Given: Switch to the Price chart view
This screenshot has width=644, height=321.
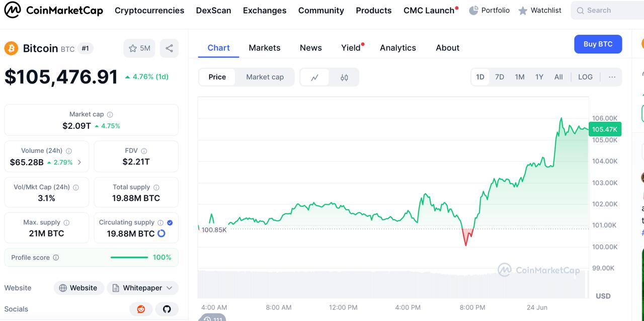Looking at the screenshot, I should pos(217,77).
